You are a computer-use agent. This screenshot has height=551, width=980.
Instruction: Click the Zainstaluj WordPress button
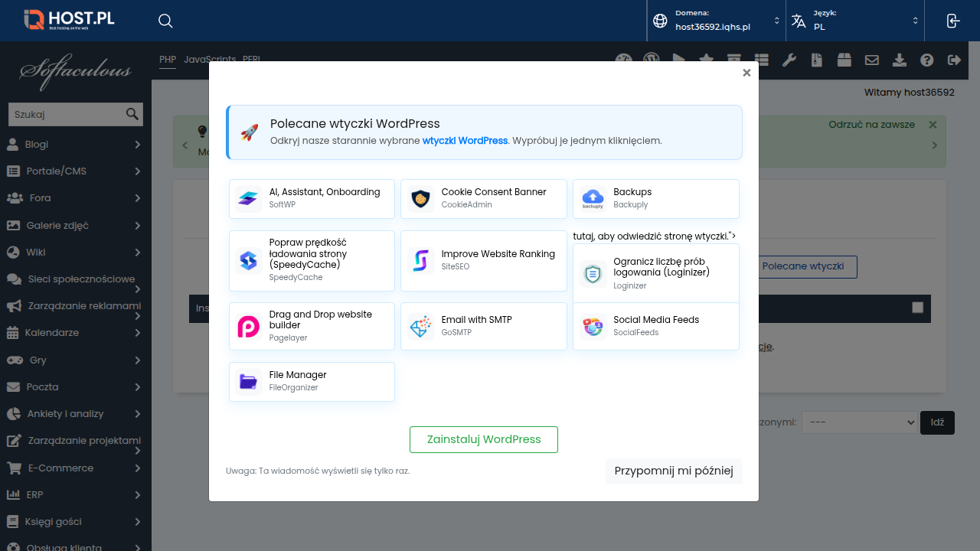[x=484, y=439]
